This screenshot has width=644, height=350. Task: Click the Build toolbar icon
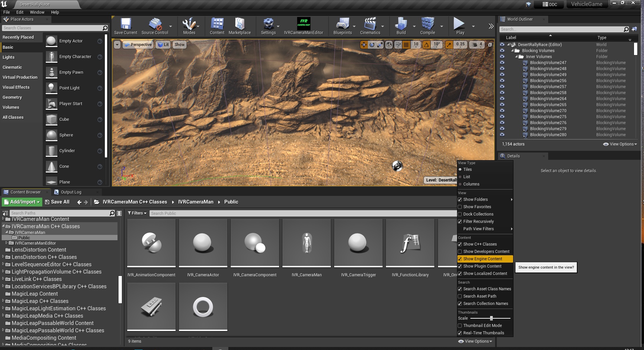point(401,26)
